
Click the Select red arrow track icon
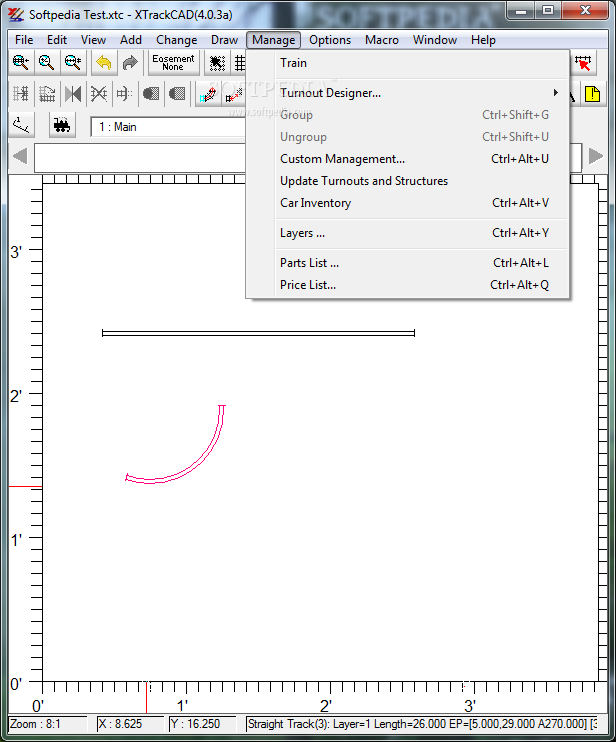click(x=583, y=62)
